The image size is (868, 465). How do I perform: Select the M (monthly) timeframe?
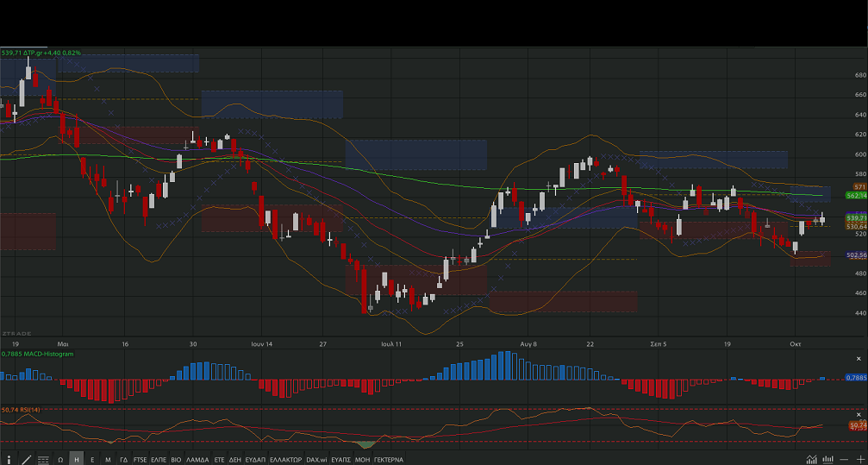click(x=108, y=460)
